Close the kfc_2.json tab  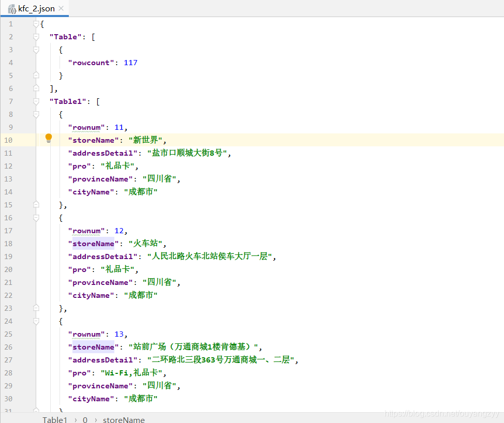pos(61,9)
